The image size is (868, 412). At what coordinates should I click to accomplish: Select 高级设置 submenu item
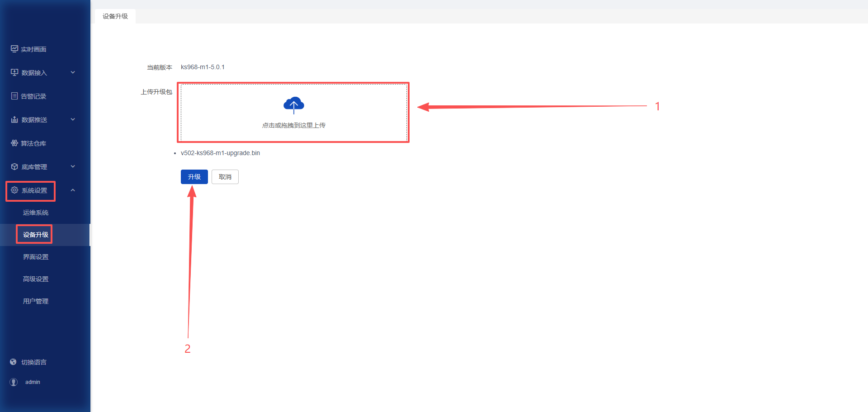[36, 279]
